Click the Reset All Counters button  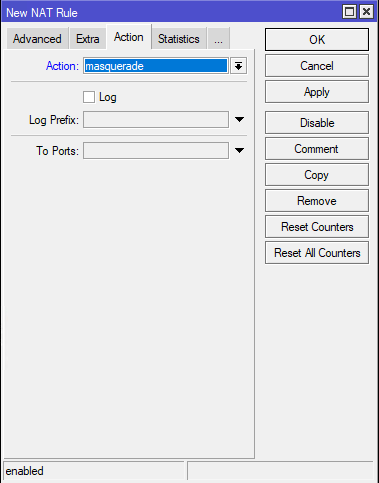317,253
